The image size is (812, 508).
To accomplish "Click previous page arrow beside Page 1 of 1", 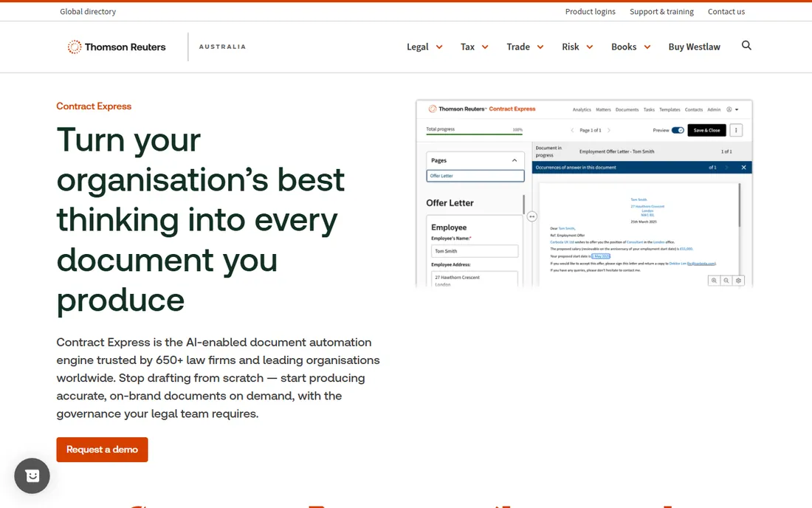I will (572, 130).
